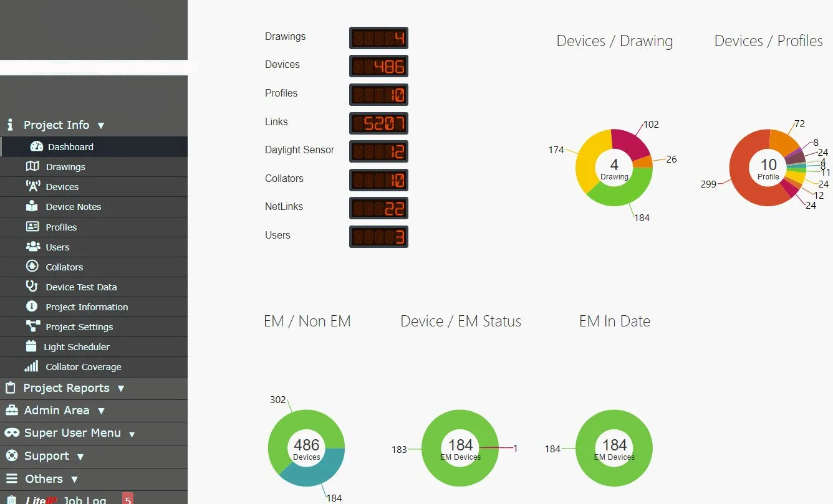The width and height of the screenshot is (833, 504).
Task: Click the '183' label on EM Status chart
Action: pyautogui.click(x=399, y=449)
